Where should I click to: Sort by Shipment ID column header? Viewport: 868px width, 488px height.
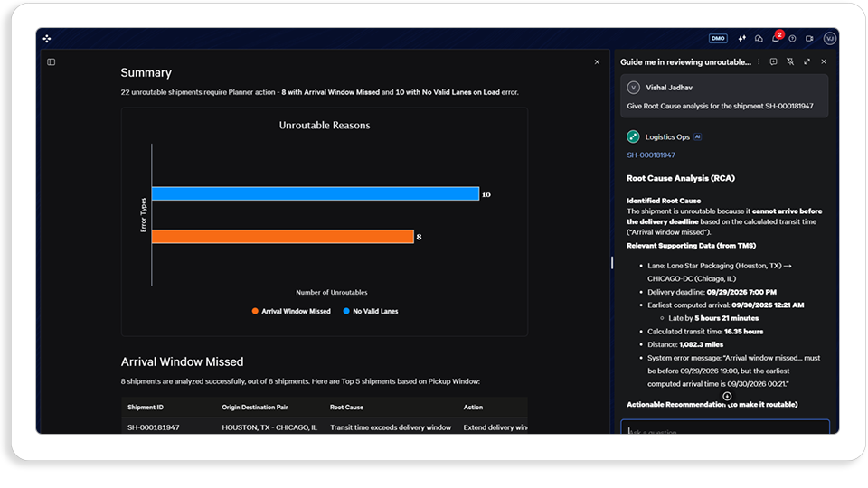(146, 408)
